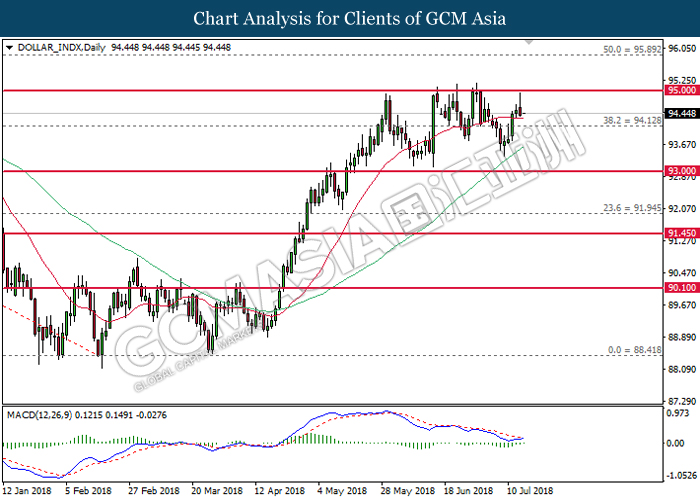Click the 12 Apr 2018 date label

tap(280, 491)
